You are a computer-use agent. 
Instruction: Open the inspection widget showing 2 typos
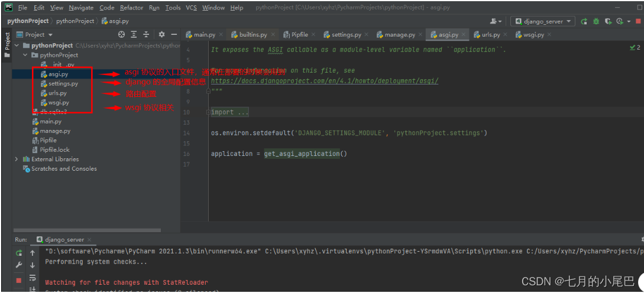pyautogui.click(x=635, y=48)
